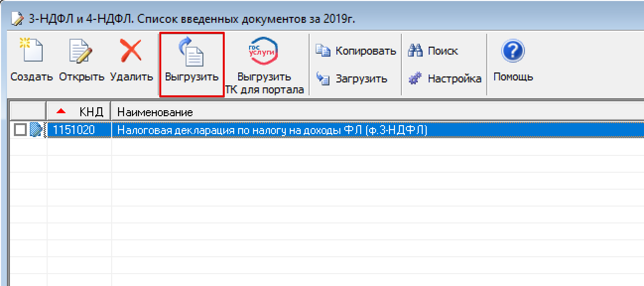Delete the document using the red X Удалить
The width and height of the screenshot is (644, 286).
131,61
